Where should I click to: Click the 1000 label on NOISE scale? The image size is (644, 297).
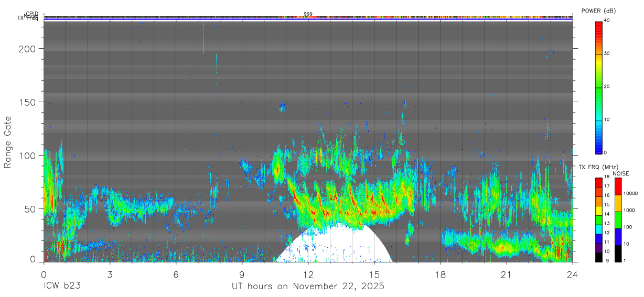click(x=628, y=211)
